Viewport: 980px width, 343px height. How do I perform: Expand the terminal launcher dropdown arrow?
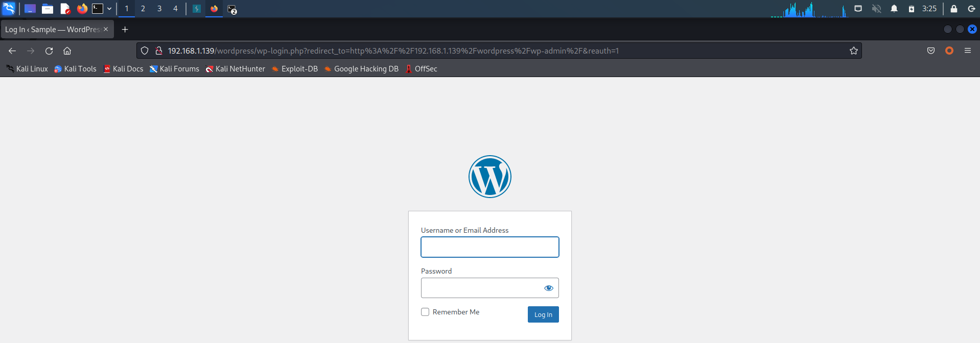109,9
